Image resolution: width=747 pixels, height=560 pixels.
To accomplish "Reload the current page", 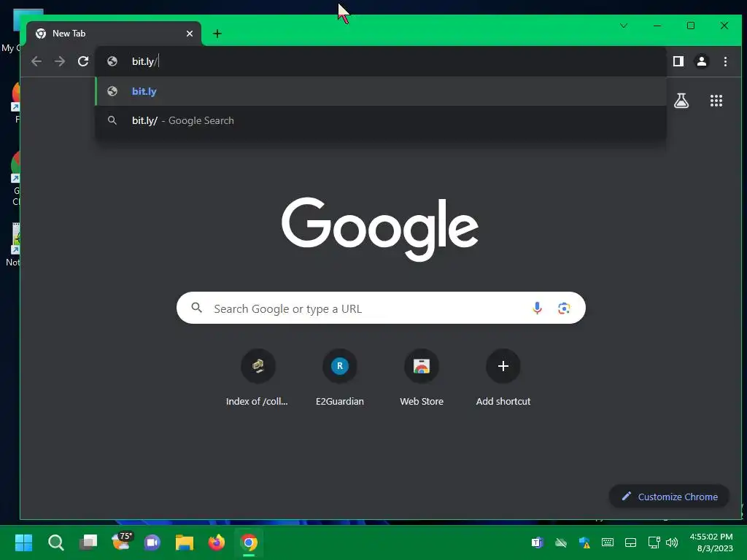I will [x=83, y=61].
